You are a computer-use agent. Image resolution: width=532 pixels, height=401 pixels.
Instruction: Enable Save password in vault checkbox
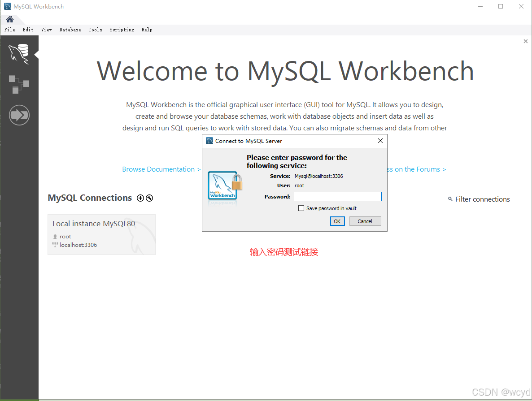(x=301, y=208)
